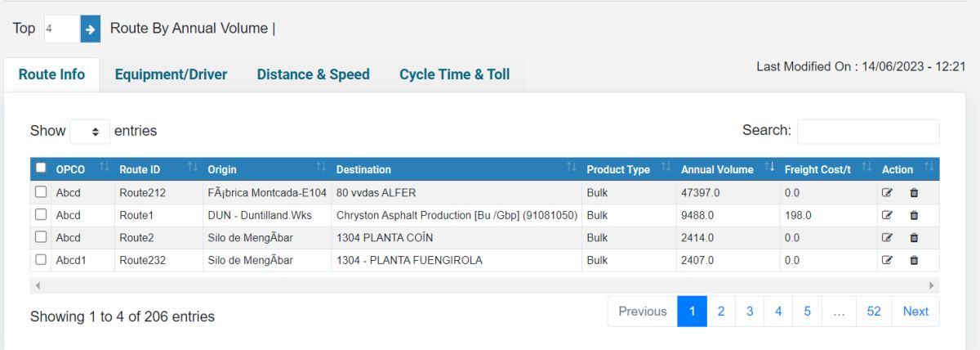Click edit icon for Route2 row
Screen dimensions: 980x350
click(x=888, y=238)
